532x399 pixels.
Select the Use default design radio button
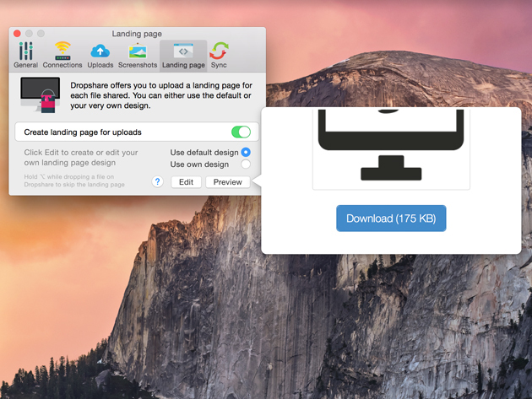(246, 152)
